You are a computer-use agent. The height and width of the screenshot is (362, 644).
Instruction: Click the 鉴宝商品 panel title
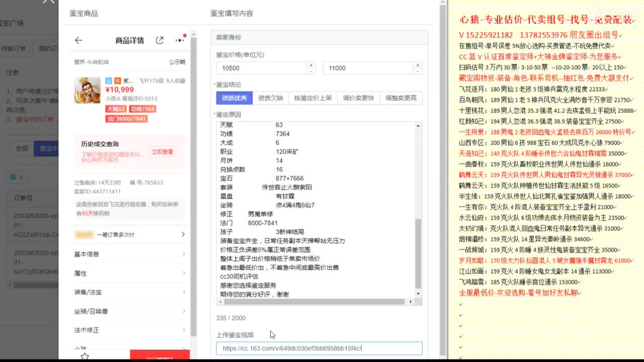click(x=84, y=14)
